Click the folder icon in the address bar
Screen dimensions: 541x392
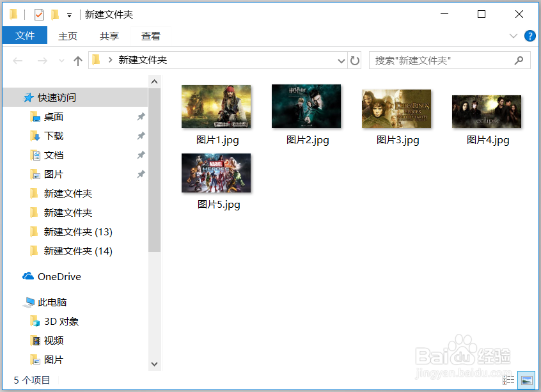point(97,60)
